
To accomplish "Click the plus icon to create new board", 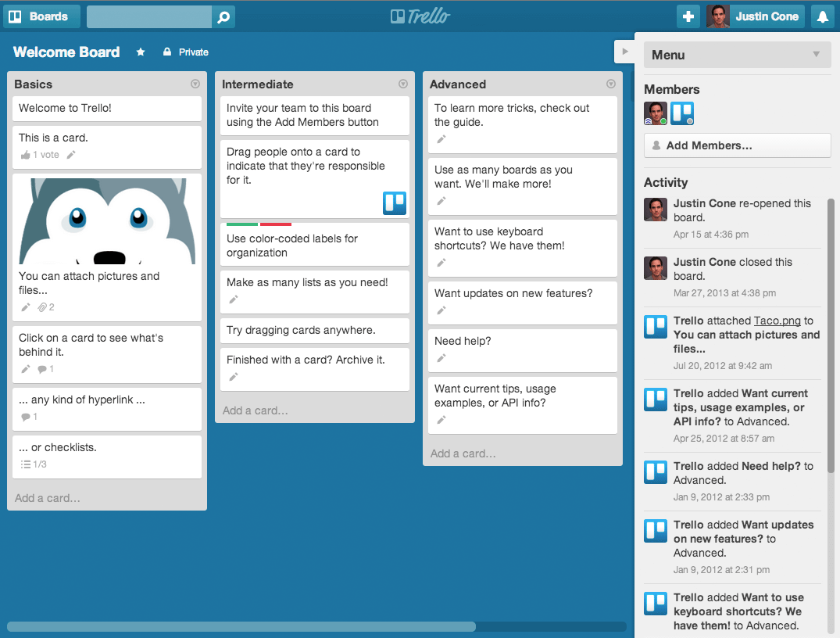I will 688,16.
